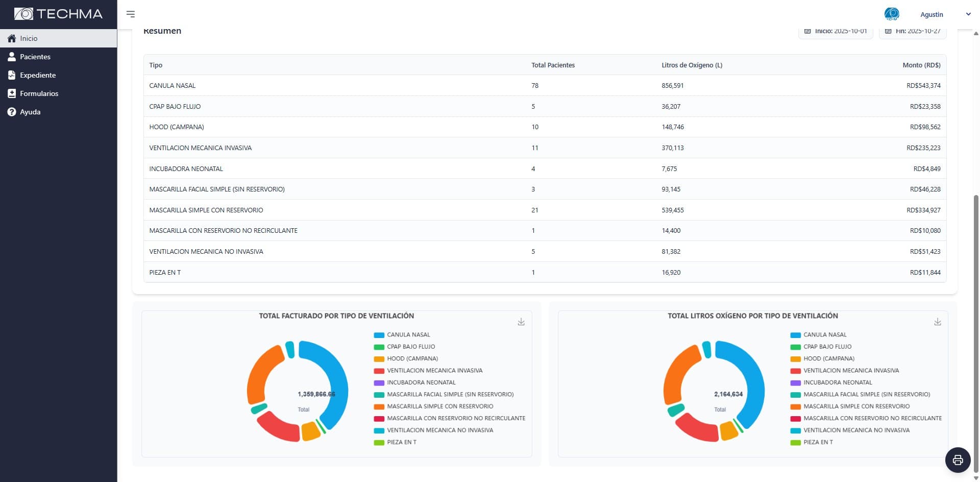Click the floating print button

[958, 460]
